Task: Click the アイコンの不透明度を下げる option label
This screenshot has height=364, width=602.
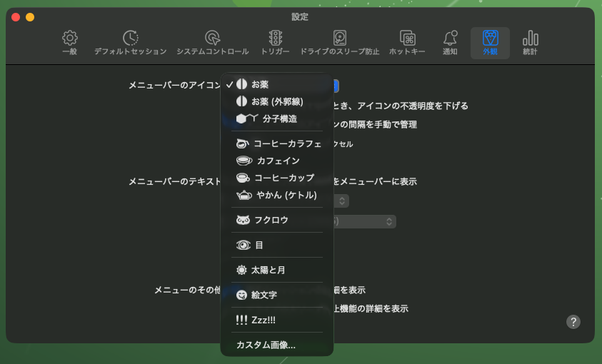Action: (413, 106)
